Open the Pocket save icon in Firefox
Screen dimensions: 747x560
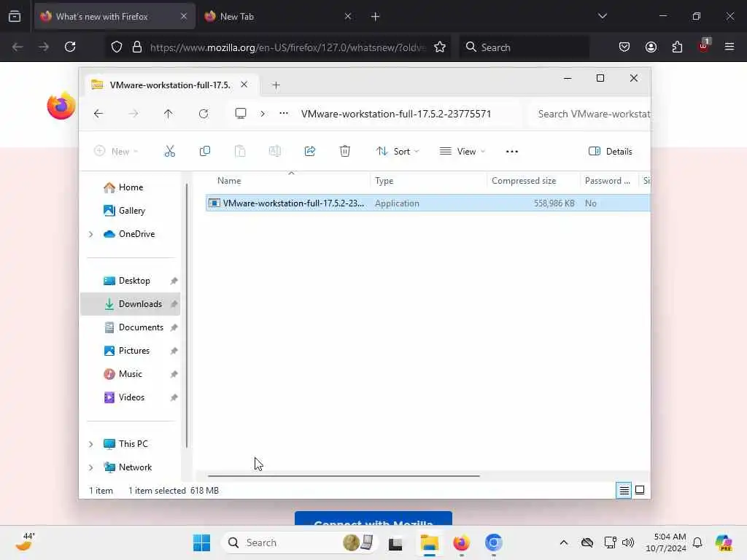(x=624, y=47)
